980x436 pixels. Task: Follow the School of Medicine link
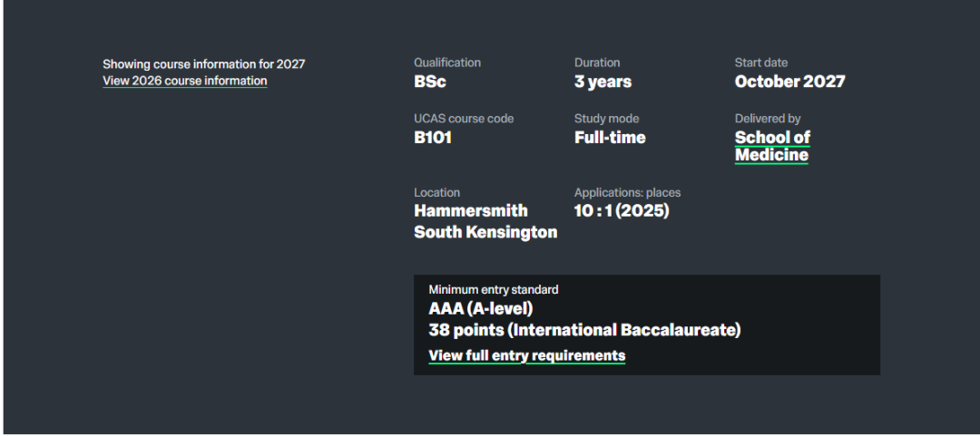point(772,146)
